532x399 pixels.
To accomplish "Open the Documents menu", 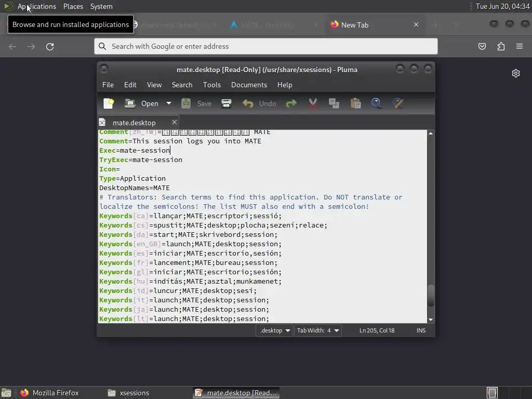I will point(249,85).
